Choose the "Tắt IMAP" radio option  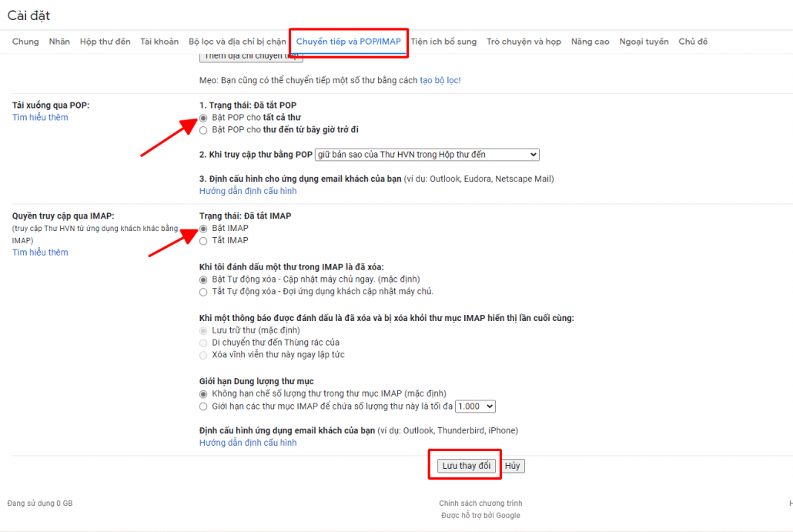(203, 241)
